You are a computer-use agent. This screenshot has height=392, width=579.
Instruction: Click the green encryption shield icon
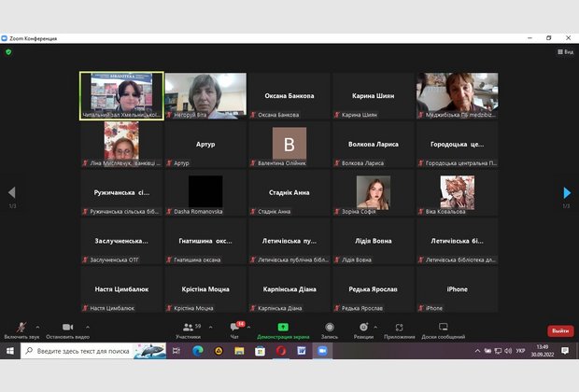point(8,51)
